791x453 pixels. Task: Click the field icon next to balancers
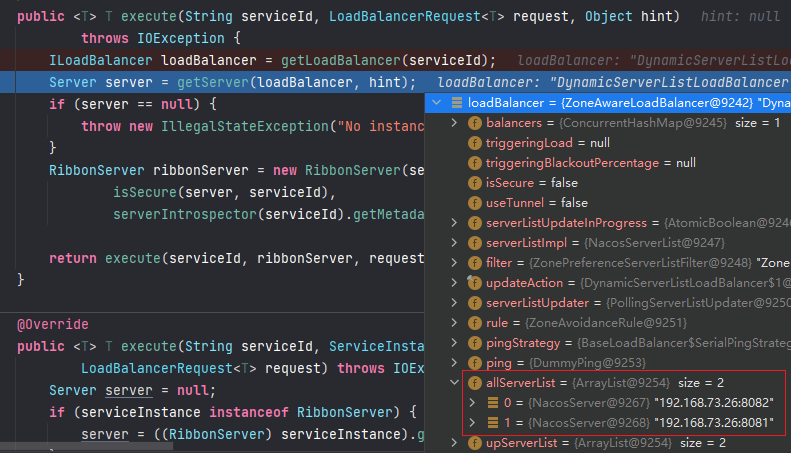point(474,123)
